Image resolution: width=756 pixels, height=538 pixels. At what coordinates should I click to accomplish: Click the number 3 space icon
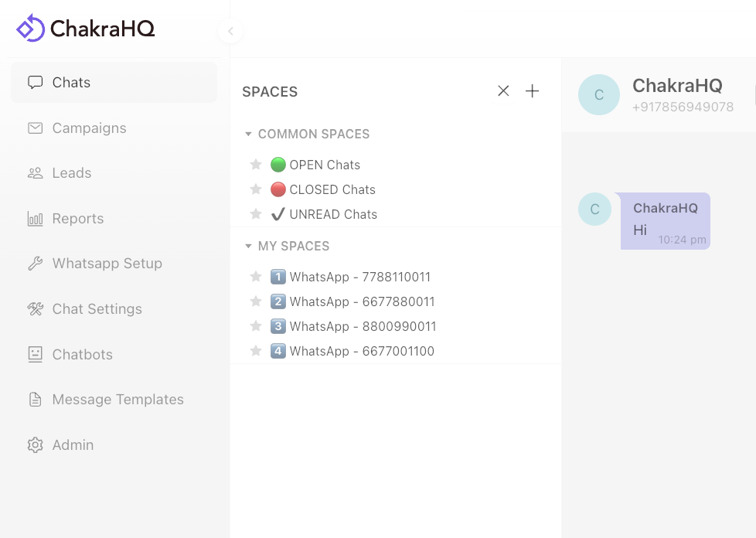tap(278, 326)
